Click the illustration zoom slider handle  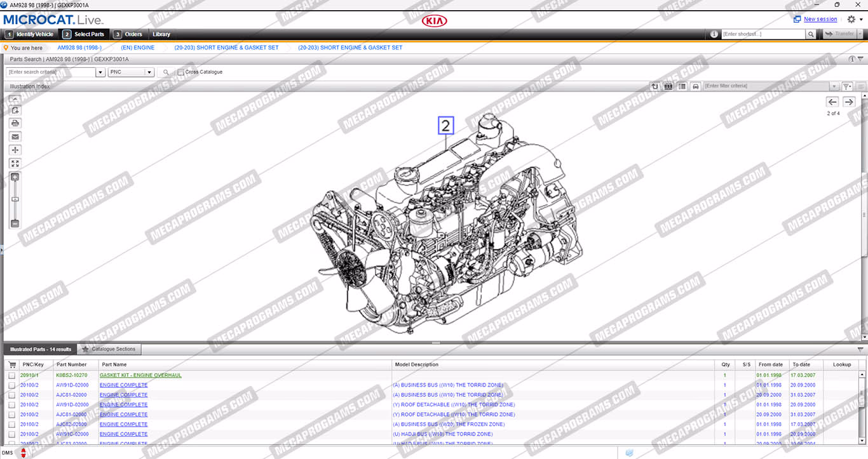click(x=15, y=199)
